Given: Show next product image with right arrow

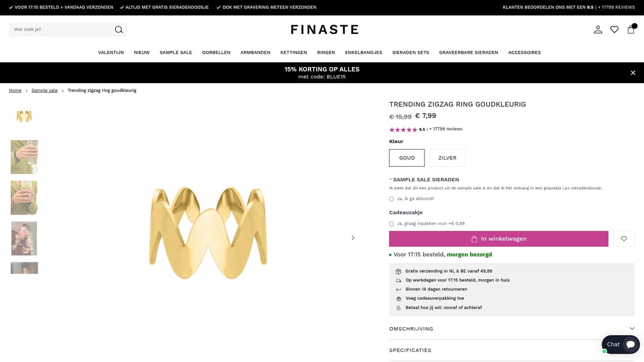Looking at the screenshot, I should [x=353, y=237].
